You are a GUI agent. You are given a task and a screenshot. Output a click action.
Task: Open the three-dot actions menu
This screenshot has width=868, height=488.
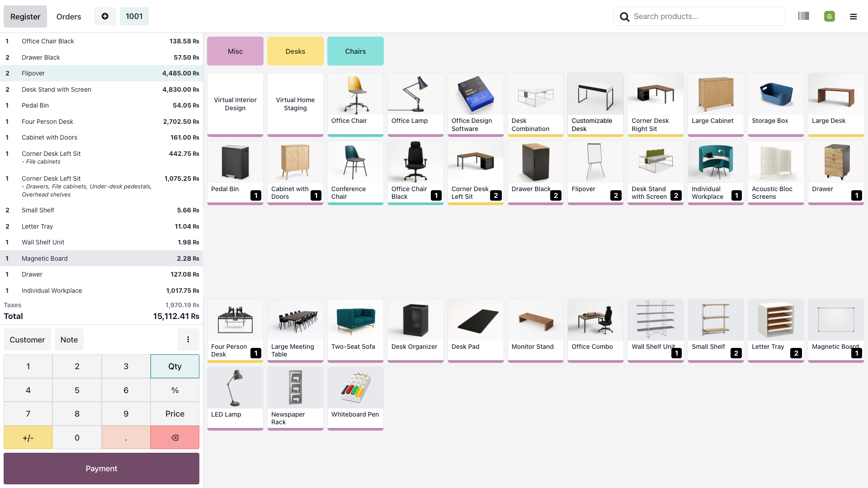pyautogui.click(x=188, y=339)
